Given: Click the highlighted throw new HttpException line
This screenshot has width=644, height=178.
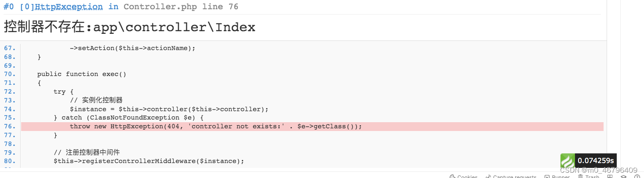Looking at the screenshot, I should coord(215,127).
